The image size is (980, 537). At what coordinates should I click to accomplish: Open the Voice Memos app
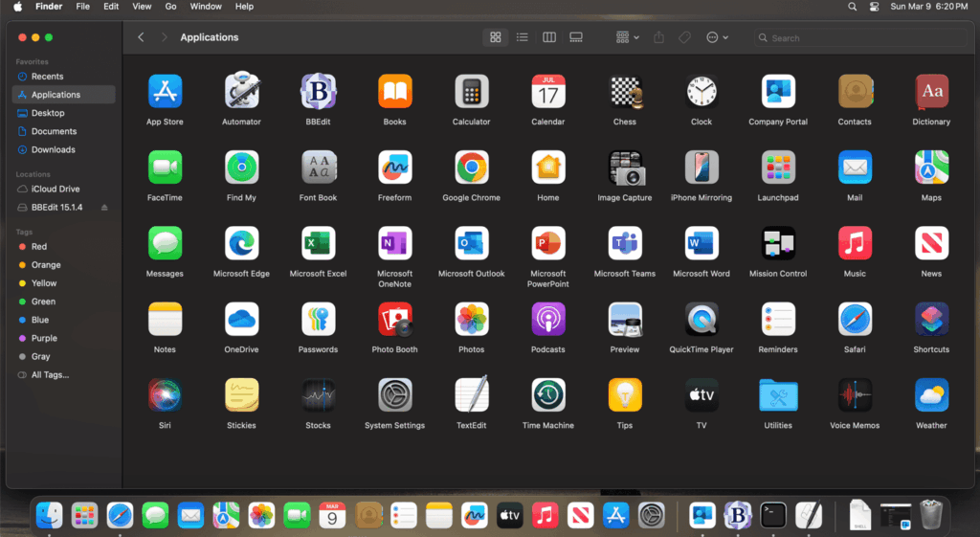(x=854, y=394)
